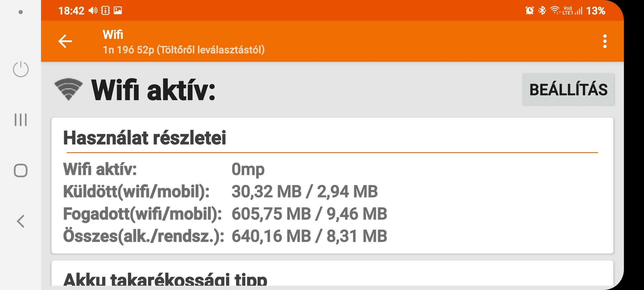644x290 pixels.
Task: Tap the system back chevron
Action: (x=21, y=221)
